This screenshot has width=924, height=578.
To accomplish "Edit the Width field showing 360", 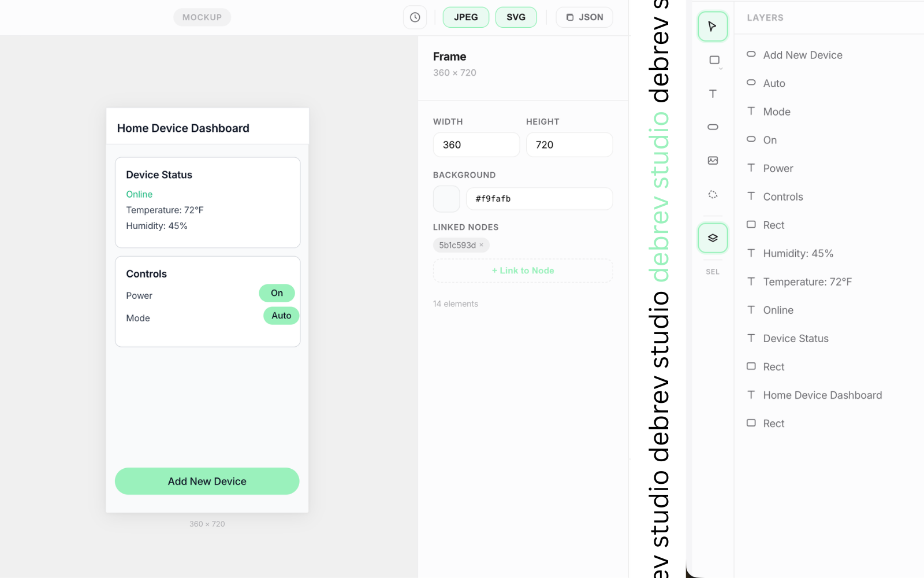I will (x=476, y=144).
